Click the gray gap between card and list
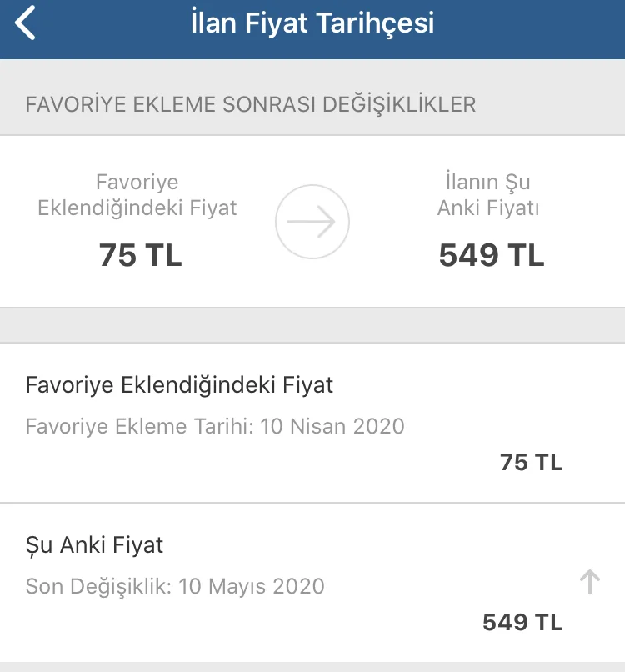This screenshot has height=672, width=625. click(x=312, y=325)
